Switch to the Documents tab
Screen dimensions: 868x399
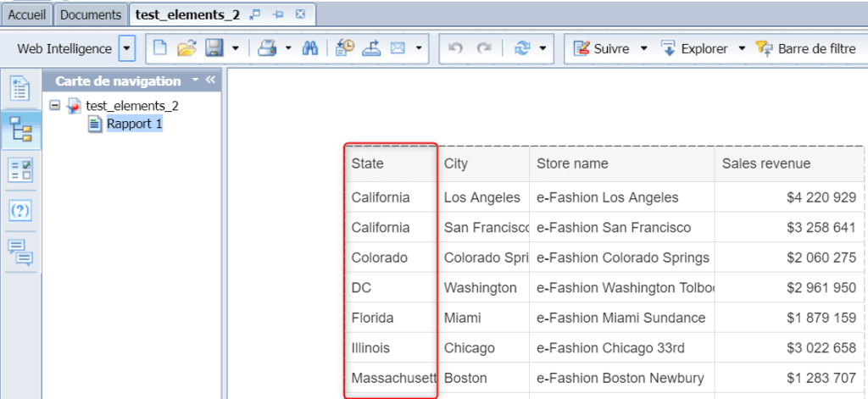91,14
